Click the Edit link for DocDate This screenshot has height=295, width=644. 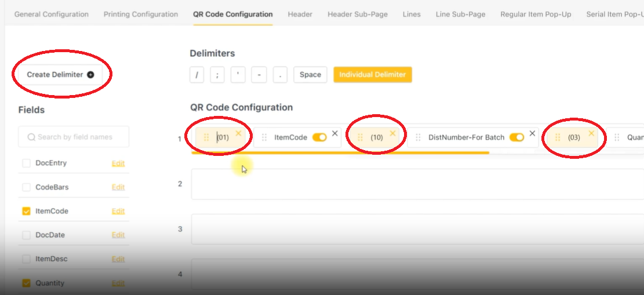(x=118, y=235)
